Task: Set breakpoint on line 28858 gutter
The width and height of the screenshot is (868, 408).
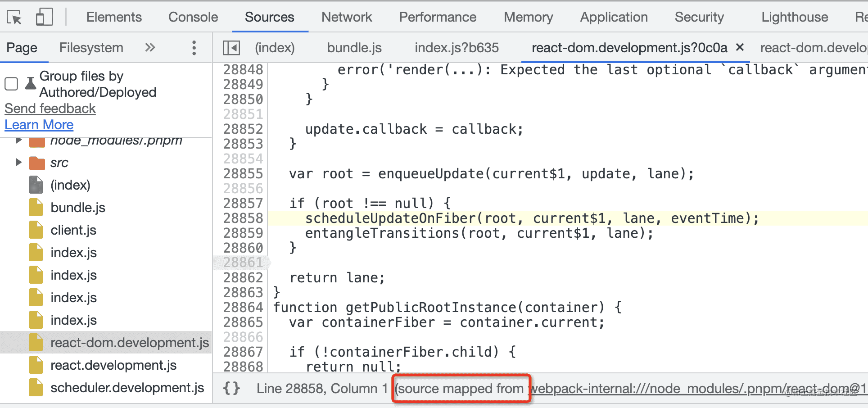Action: (x=243, y=218)
